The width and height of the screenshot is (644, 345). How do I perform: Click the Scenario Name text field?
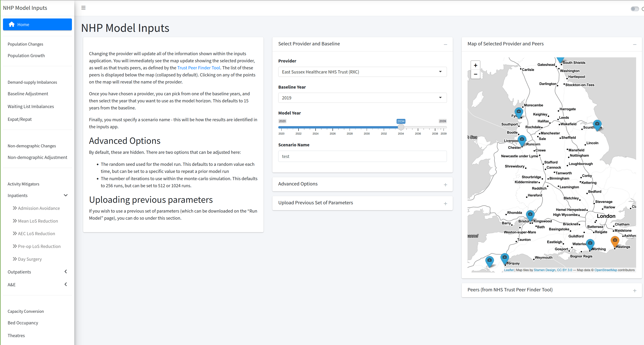[362, 157]
